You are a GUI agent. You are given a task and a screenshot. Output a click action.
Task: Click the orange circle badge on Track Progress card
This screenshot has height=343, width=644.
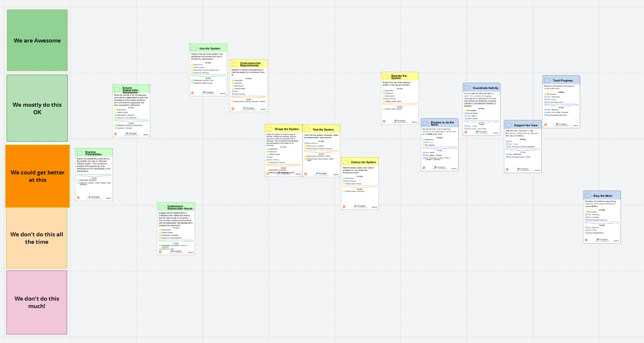point(546,125)
